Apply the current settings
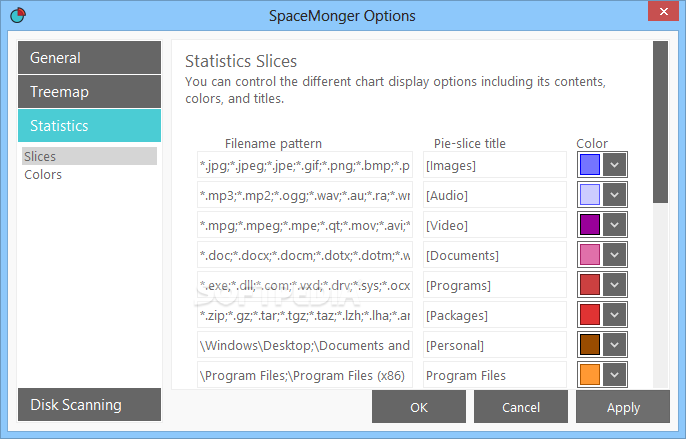The image size is (686, 439). pos(623,407)
